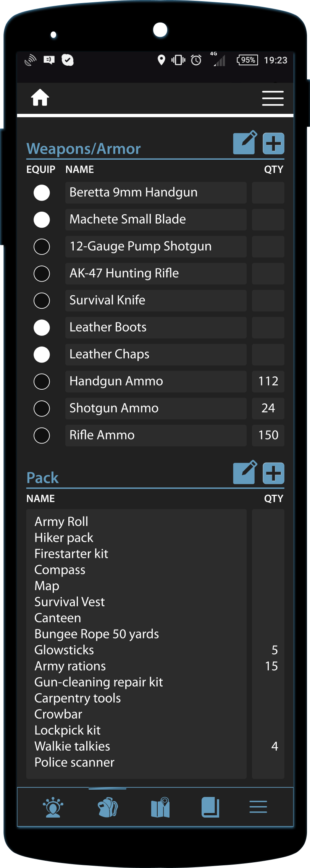Viewport: 310px width, 868px height.
Task: Add a new Pack item
Action: (273, 473)
